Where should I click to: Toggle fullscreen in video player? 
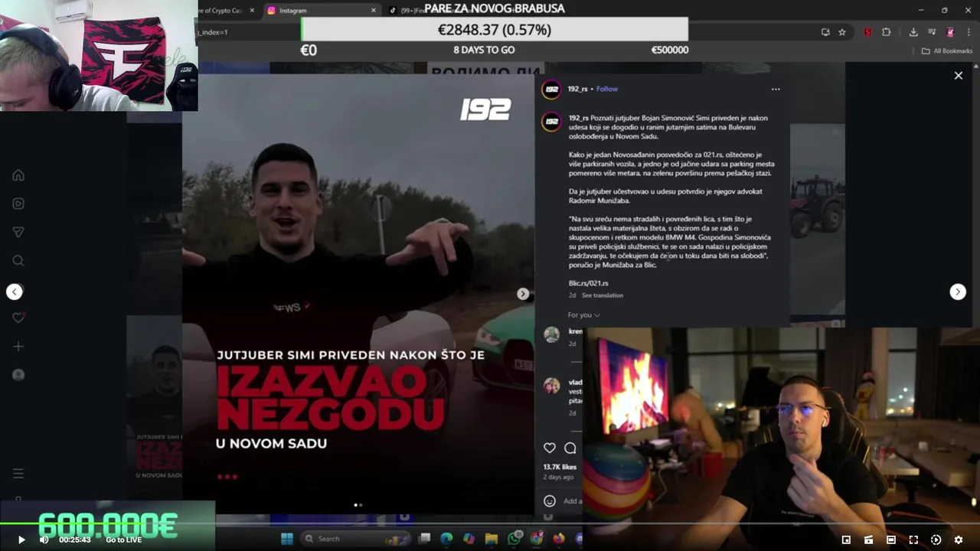pos(913,540)
